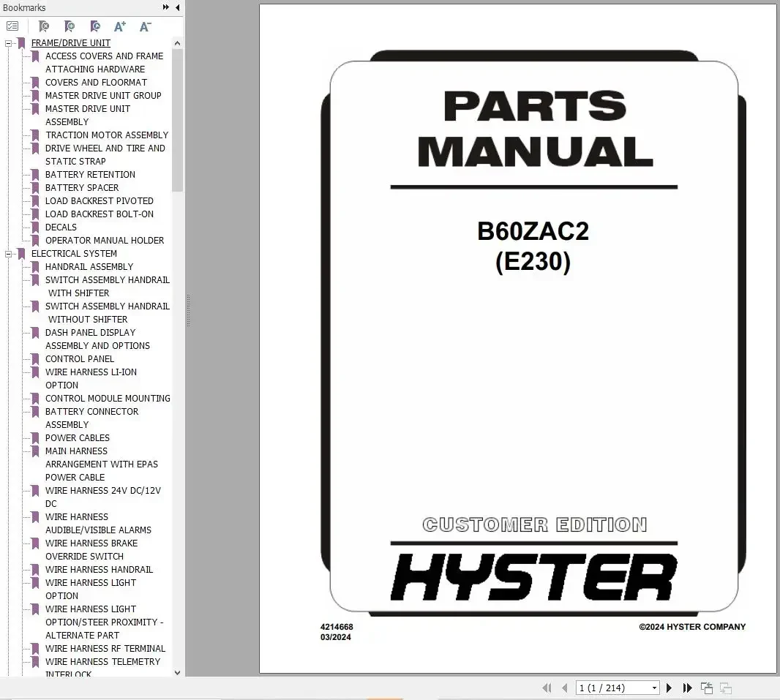This screenshot has height=700, width=780.
Task: Open the page number dropdown
Action: (653, 688)
